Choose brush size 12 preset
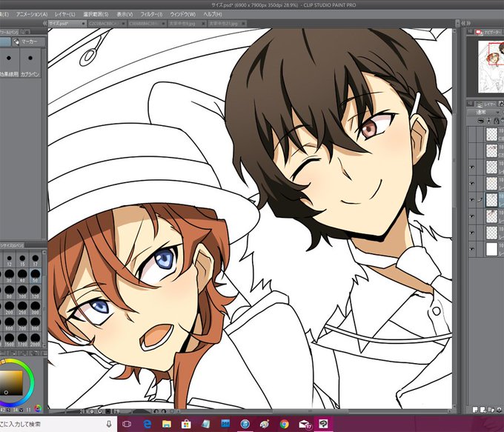Image resolution: width=504 pixels, height=432 pixels. point(10,260)
